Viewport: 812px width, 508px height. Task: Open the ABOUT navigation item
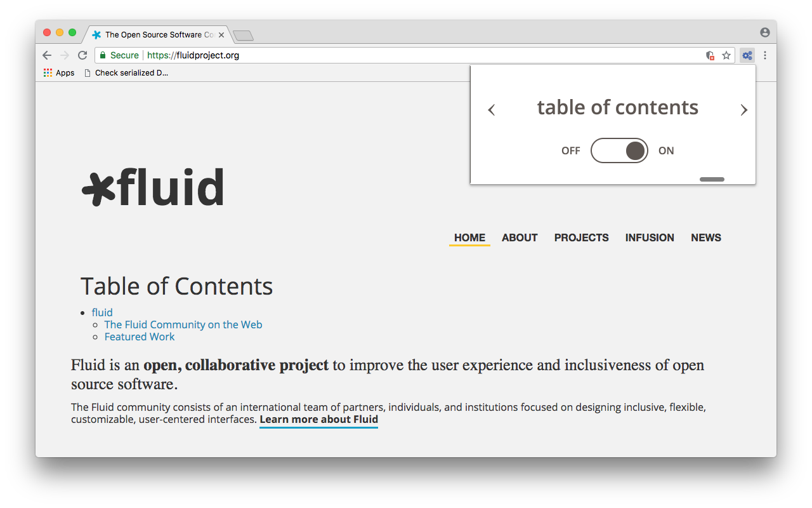click(x=520, y=237)
